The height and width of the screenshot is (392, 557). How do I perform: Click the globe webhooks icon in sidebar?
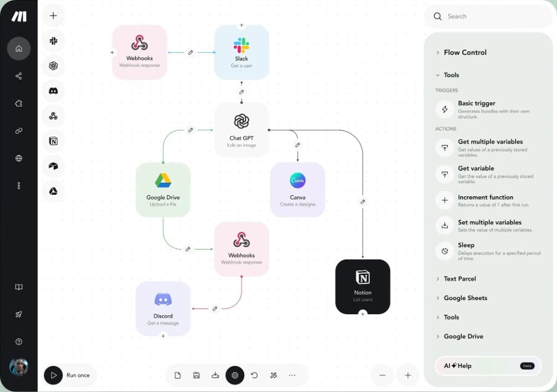click(19, 158)
